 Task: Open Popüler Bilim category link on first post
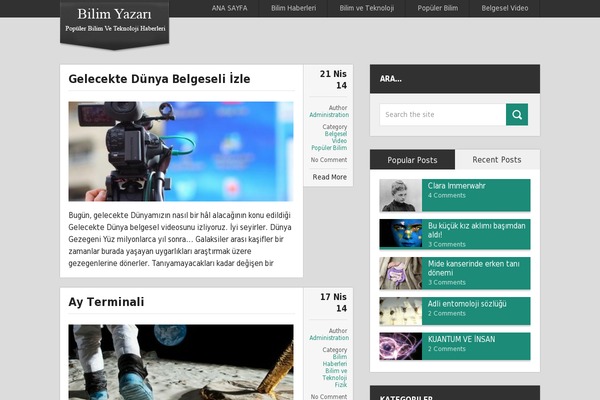pyautogui.click(x=329, y=148)
